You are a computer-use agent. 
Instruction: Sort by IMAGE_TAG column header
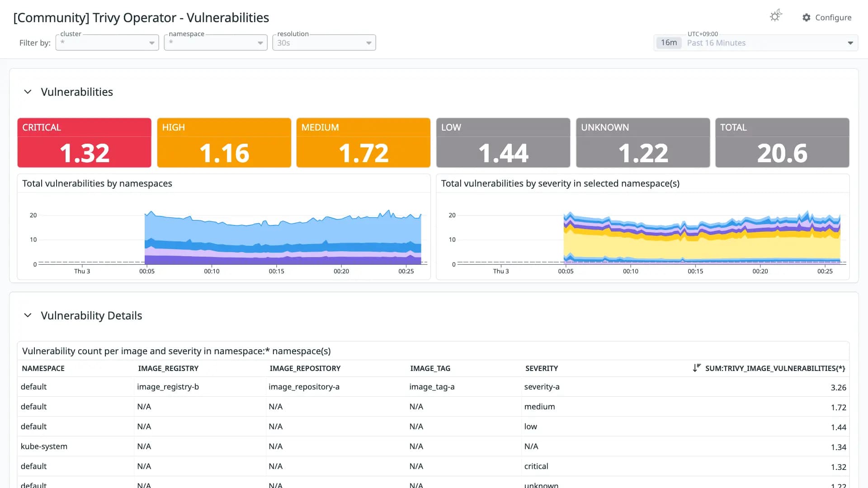click(430, 368)
